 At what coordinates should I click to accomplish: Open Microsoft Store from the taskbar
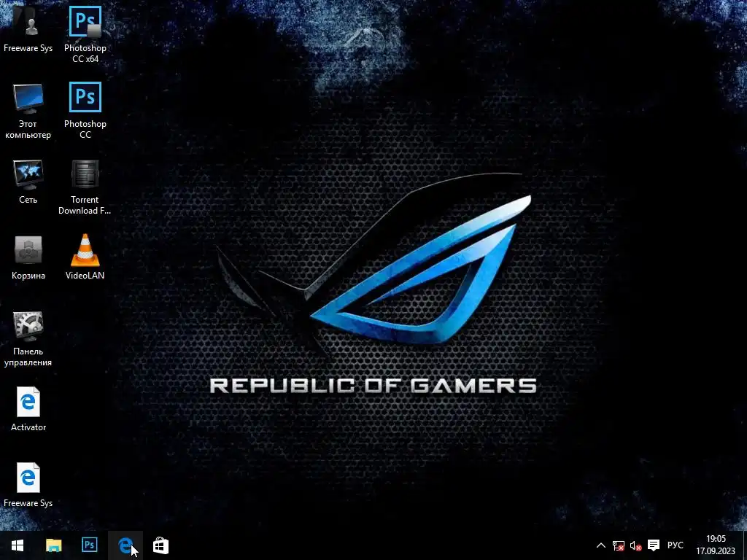(x=160, y=545)
